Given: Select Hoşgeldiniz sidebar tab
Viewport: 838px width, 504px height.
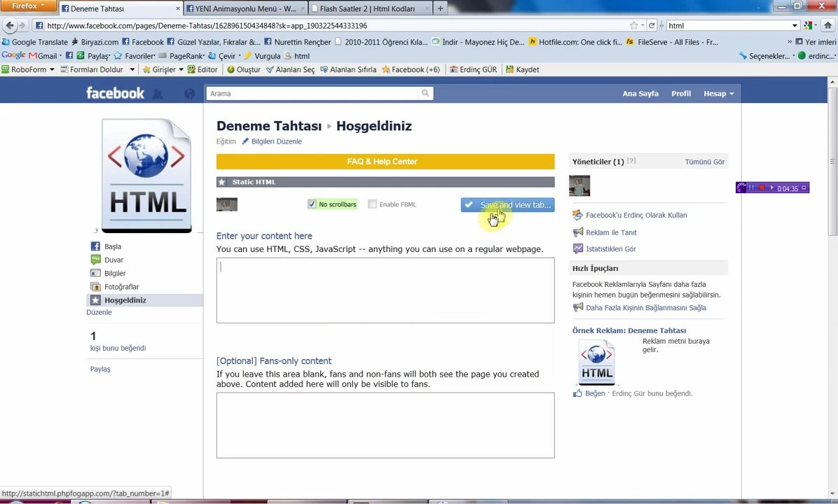Looking at the screenshot, I should pyautogui.click(x=144, y=300).
